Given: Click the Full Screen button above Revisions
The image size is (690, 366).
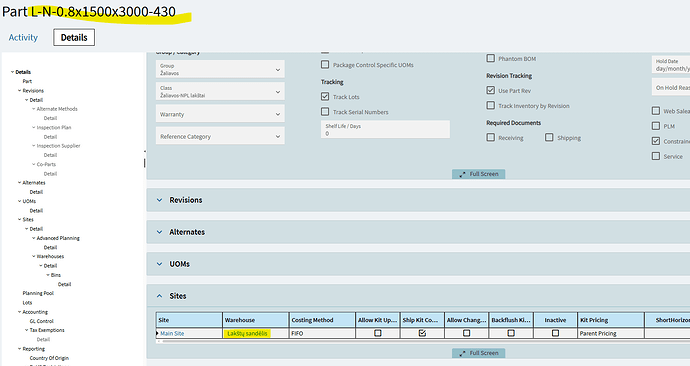Looking at the screenshot, I should click(x=478, y=174).
